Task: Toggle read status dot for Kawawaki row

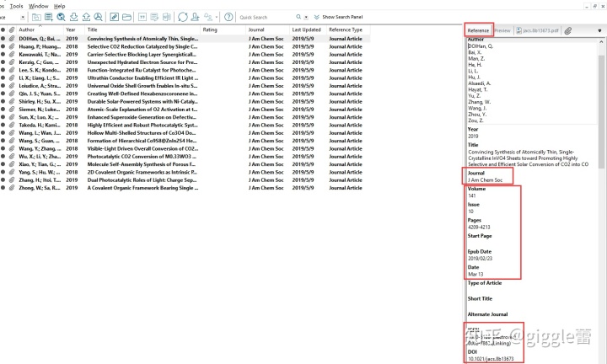Action: (x=3, y=55)
